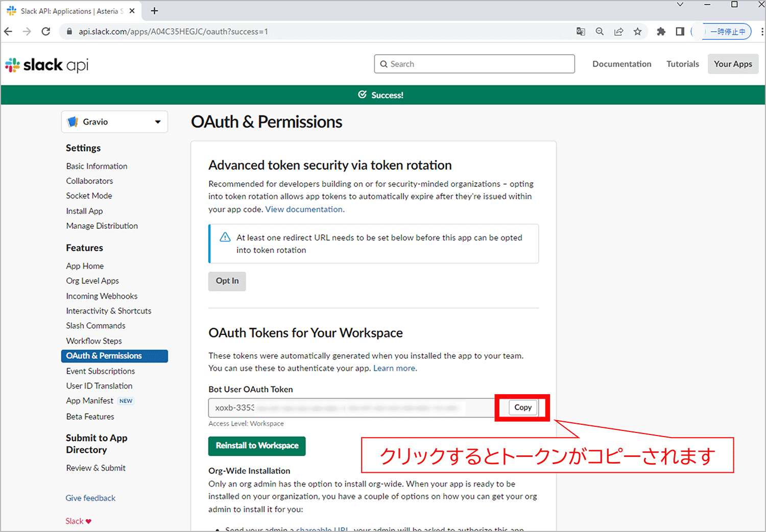Click the Success banner checkmark icon
Image resolution: width=766 pixels, height=532 pixels.
pyautogui.click(x=363, y=94)
